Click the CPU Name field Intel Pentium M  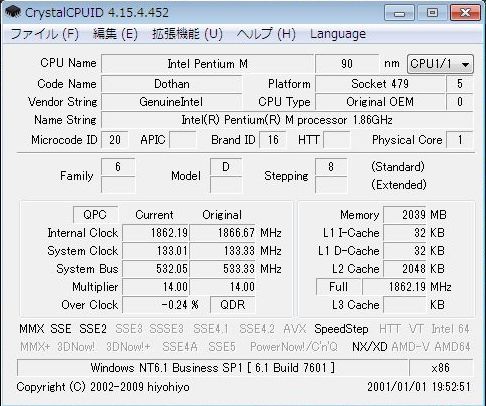click(x=207, y=64)
